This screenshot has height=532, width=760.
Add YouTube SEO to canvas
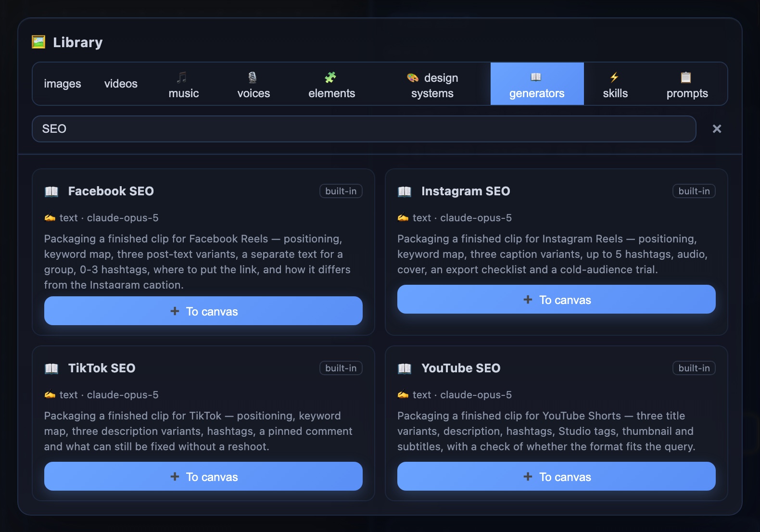[557, 476]
